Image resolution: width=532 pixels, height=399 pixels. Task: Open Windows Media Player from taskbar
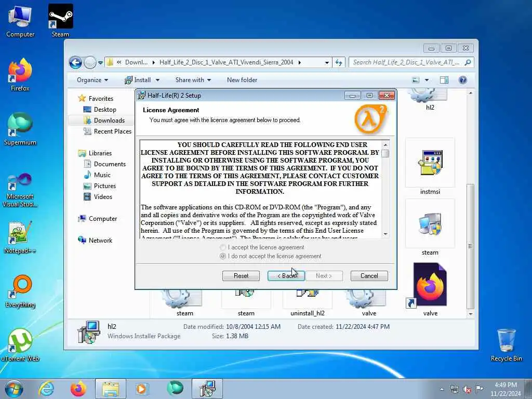(142, 389)
